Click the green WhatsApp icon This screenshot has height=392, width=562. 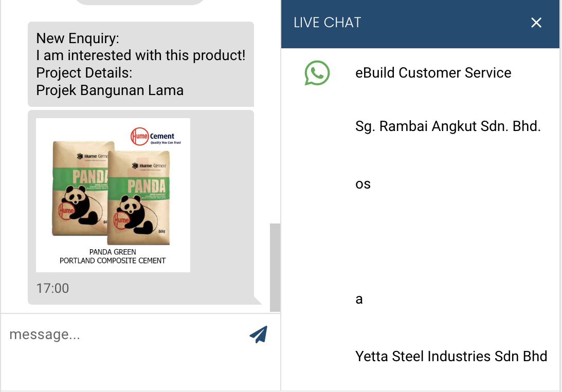317,73
